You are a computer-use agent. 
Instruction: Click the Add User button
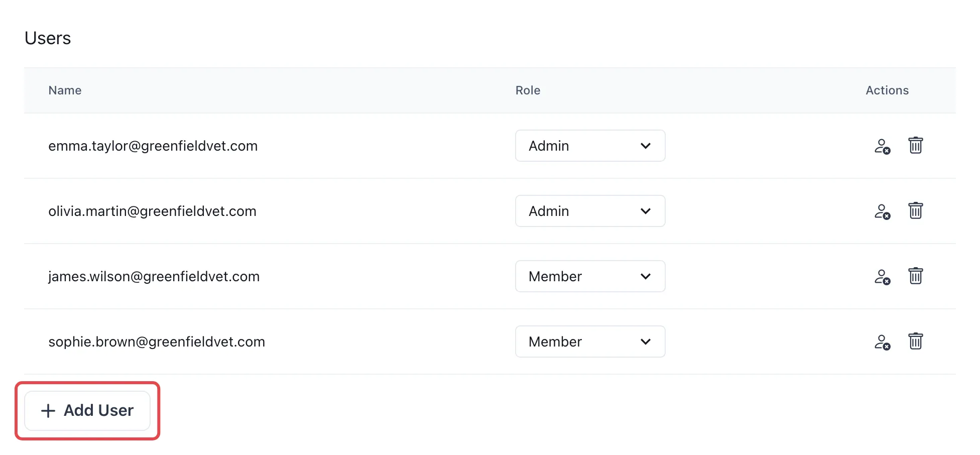[x=87, y=411]
